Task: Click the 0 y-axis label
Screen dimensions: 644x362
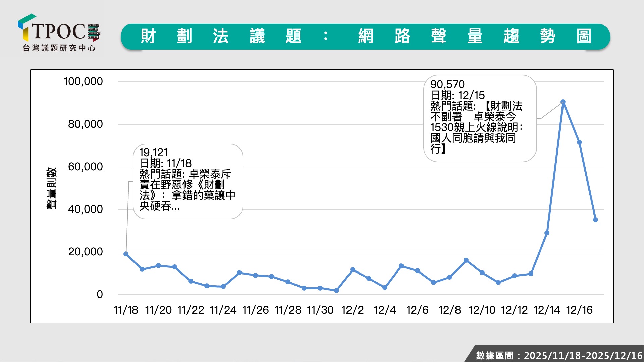Action: point(100,295)
